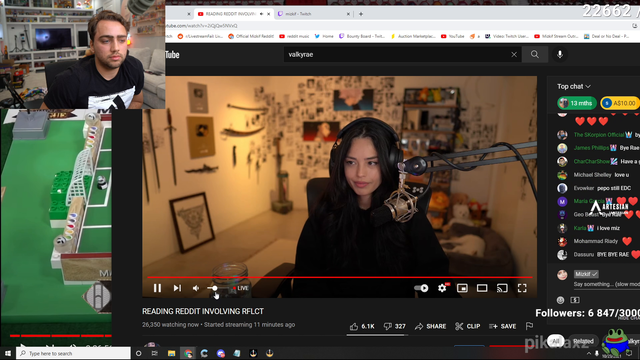This screenshot has width=640, height=360.
Task: Clear the valkyrae search text
Action: [x=514, y=54]
